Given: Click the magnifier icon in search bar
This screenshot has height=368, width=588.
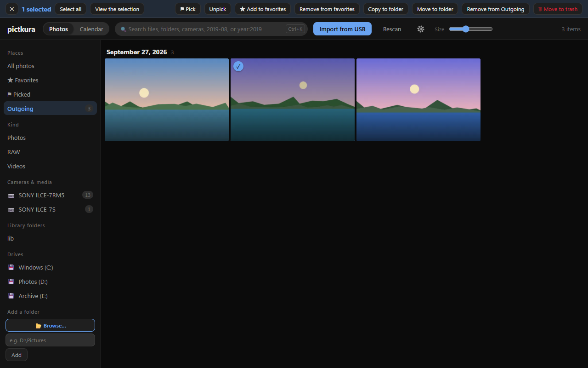Looking at the screenshot, I should [x=123, y=29].
